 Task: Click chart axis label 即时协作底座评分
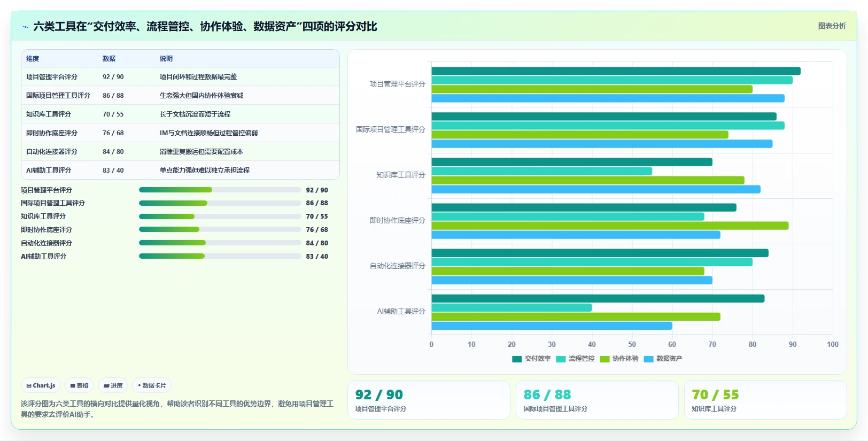398,221
